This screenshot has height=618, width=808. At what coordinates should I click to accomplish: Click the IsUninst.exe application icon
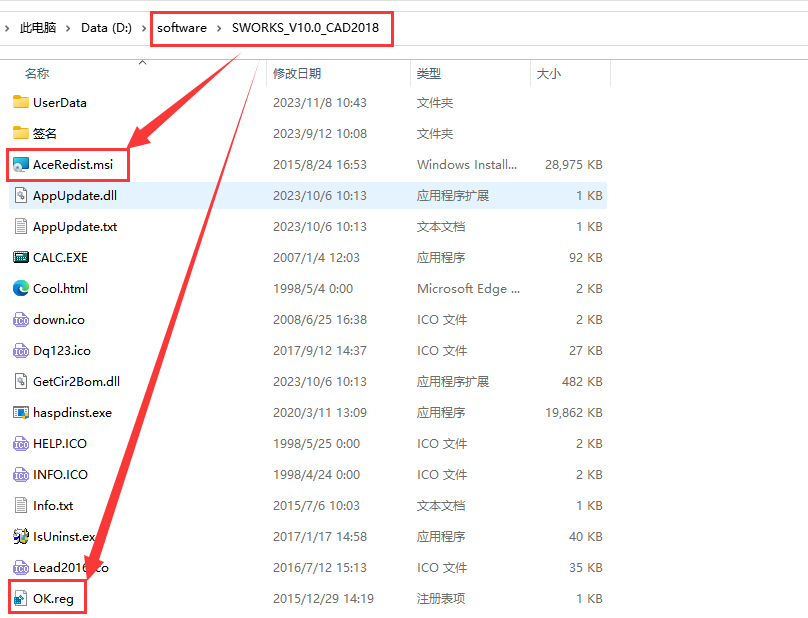click(21, 537)
